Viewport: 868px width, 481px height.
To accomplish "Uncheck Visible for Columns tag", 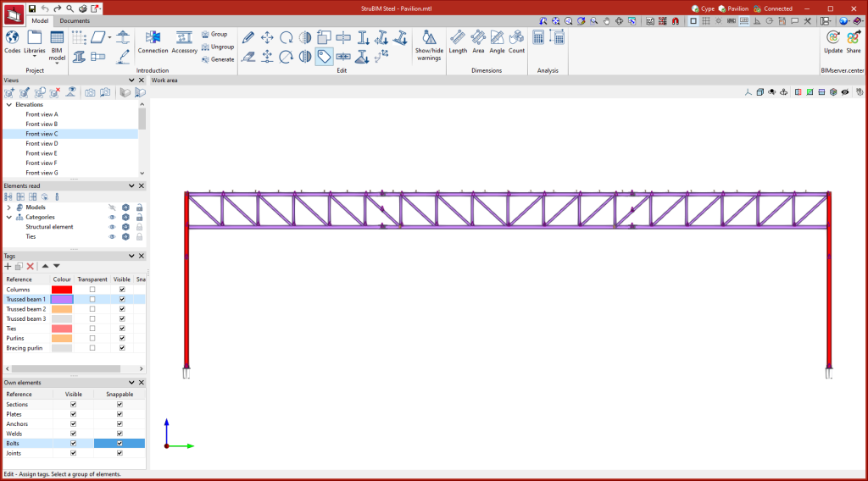I will [x=122, y=290].
